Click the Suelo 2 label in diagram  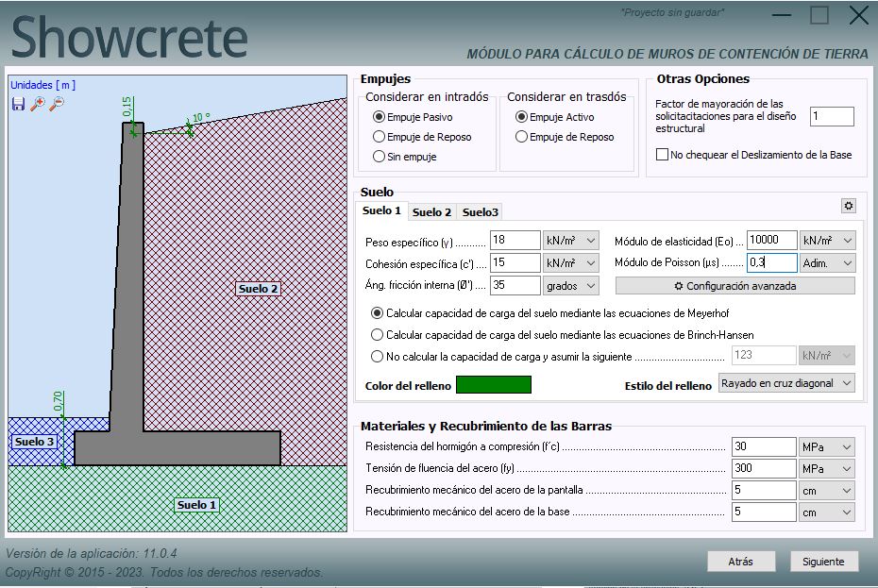click(258, 289)
